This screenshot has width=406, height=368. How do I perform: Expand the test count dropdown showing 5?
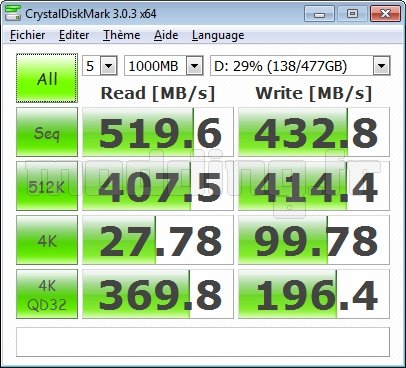point(108,66)
